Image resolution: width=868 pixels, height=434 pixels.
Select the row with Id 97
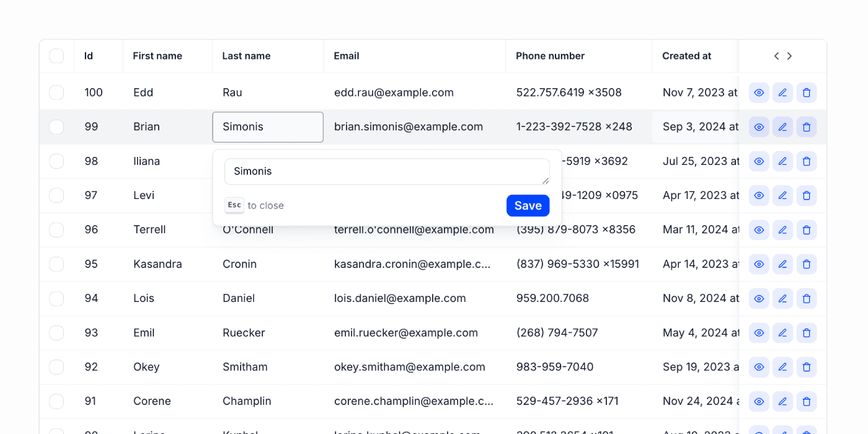pyautogui.click(x=56, y=196)
